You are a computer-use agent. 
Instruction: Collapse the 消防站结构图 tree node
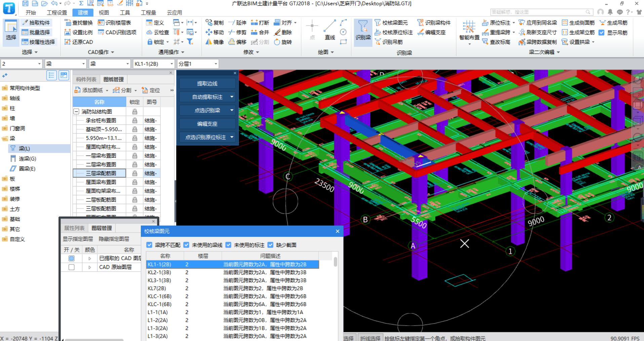click(x=76, y=111)
